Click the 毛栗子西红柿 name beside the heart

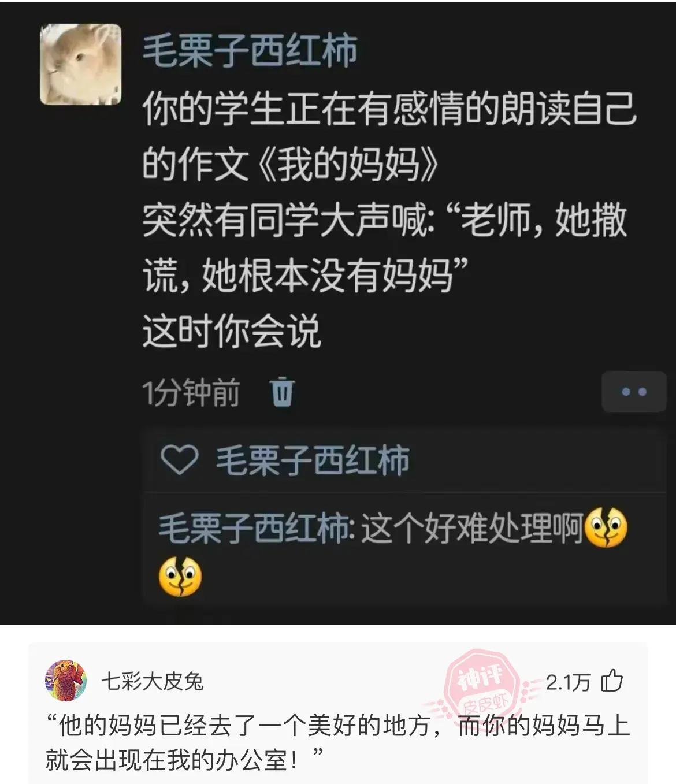coord(313,460)
